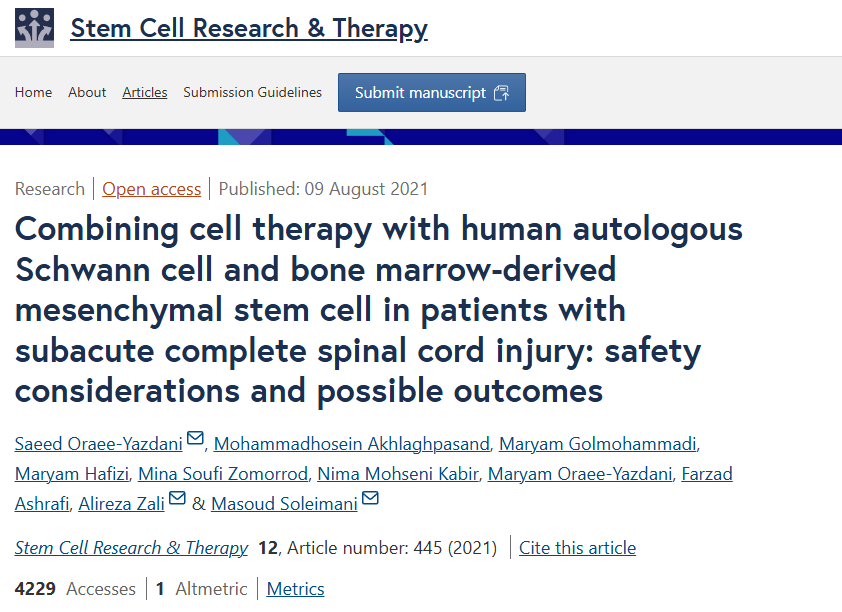Click the article title heading
The height and width of the screenshot is (612, 842).
click(x=378, y=309)
